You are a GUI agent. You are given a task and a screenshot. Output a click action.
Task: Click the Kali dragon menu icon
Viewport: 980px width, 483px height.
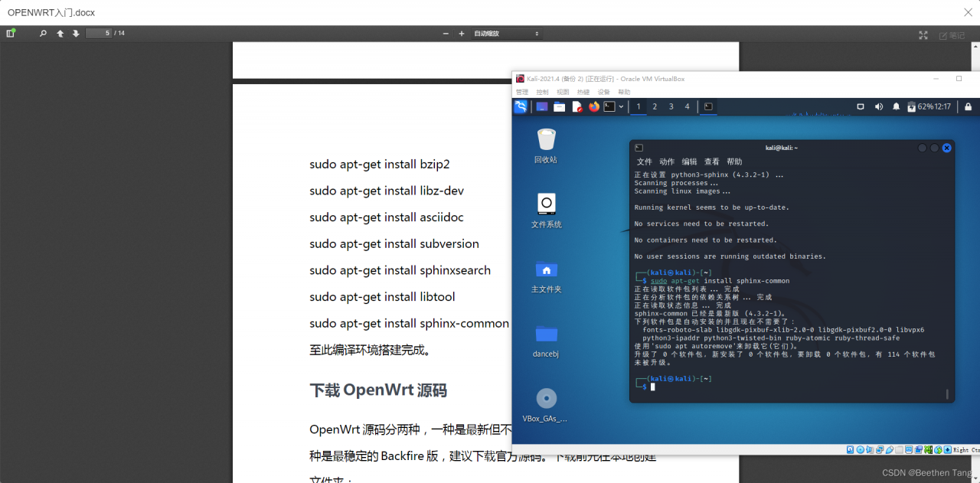[521, 106]
